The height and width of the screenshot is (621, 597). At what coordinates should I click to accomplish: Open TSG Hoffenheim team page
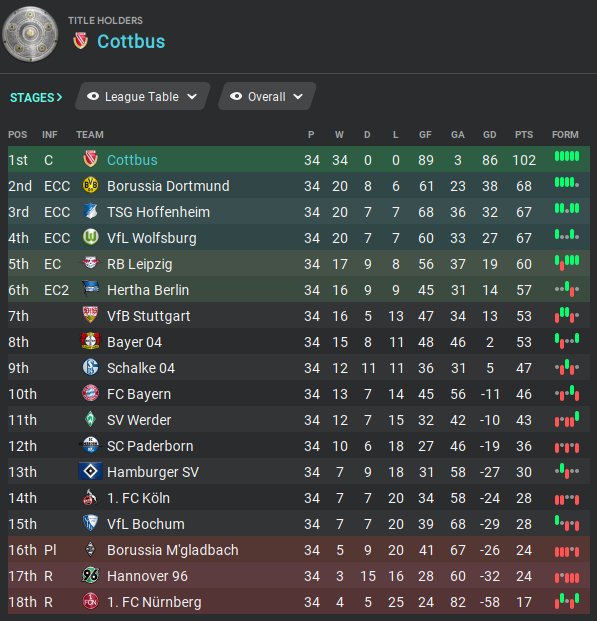[158, 212]
